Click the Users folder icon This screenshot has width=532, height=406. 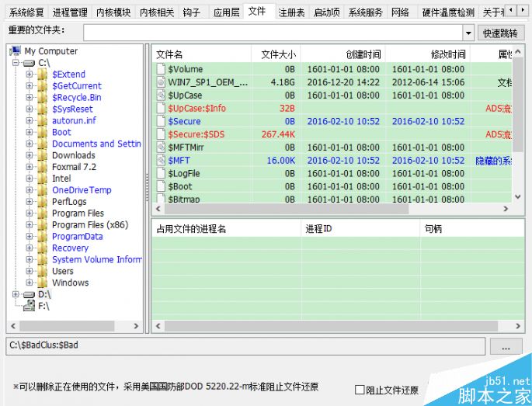43,271
